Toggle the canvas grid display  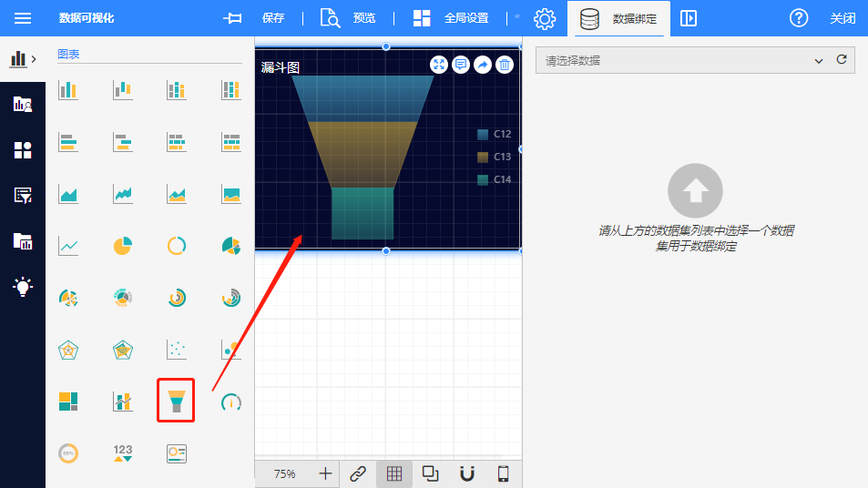tap(393, 473)
